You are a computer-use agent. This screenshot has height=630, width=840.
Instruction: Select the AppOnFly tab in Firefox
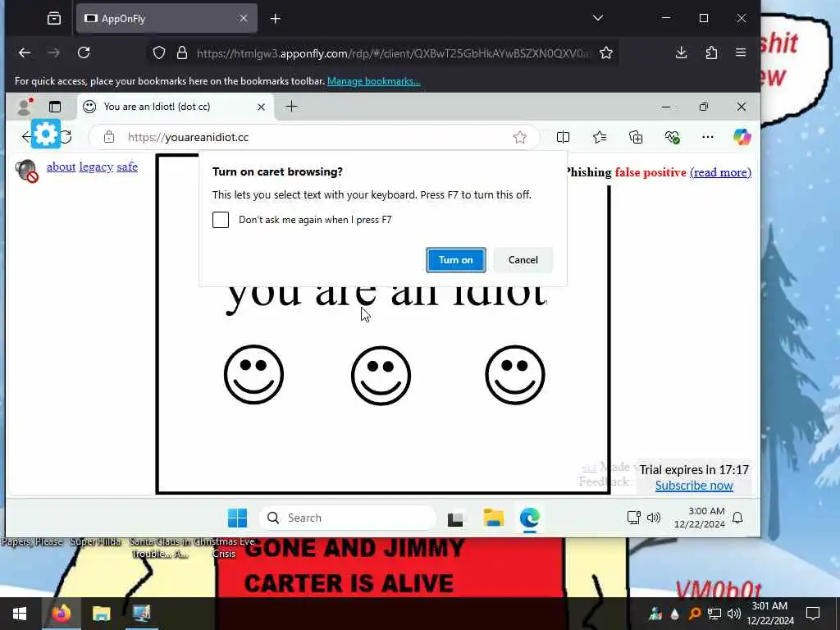[x=167, y=19]
